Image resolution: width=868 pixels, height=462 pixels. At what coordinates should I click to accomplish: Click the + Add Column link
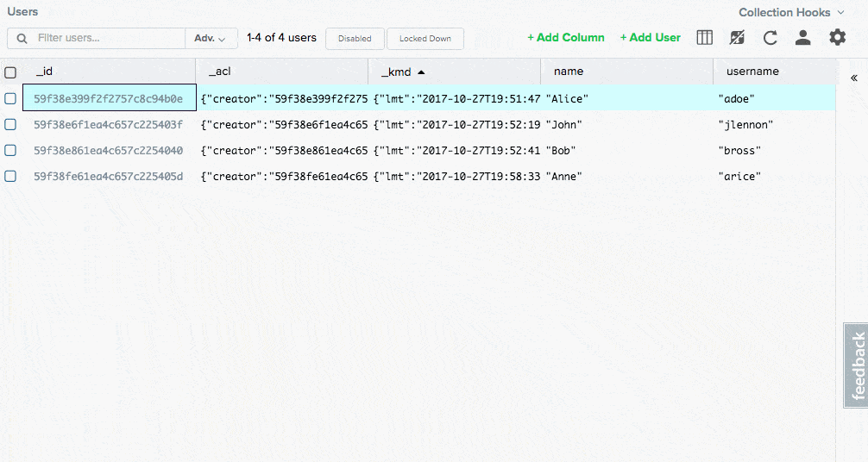tap(565, 38)
